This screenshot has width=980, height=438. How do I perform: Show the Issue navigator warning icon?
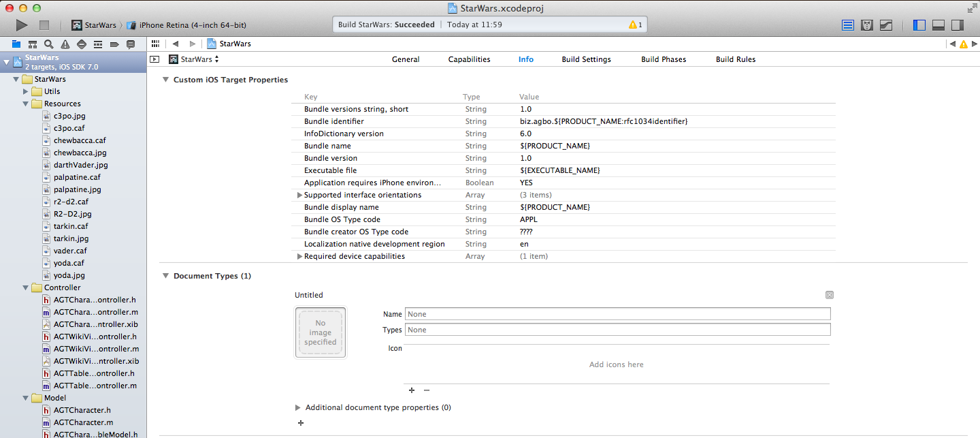click(65, 44)
